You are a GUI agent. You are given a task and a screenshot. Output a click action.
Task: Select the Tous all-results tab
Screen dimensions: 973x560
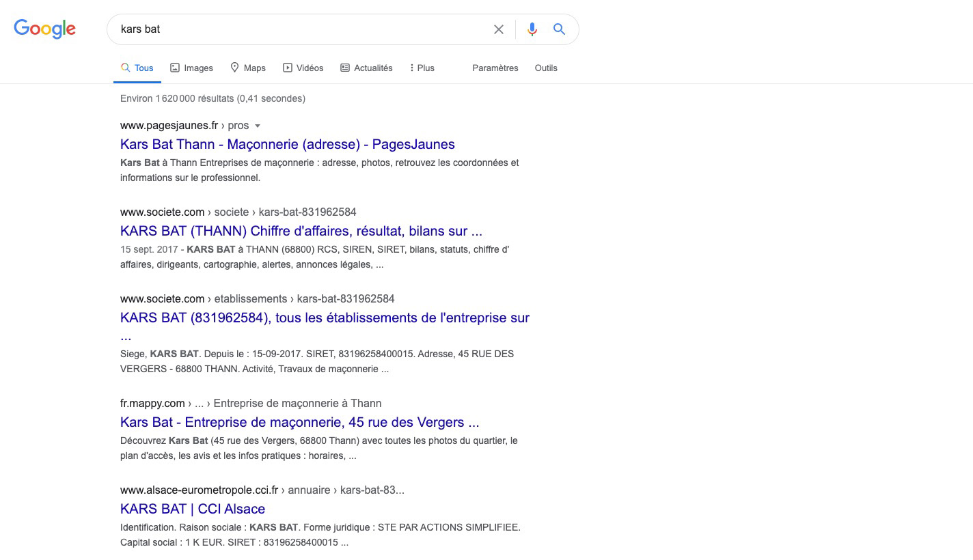coord(137,68)
